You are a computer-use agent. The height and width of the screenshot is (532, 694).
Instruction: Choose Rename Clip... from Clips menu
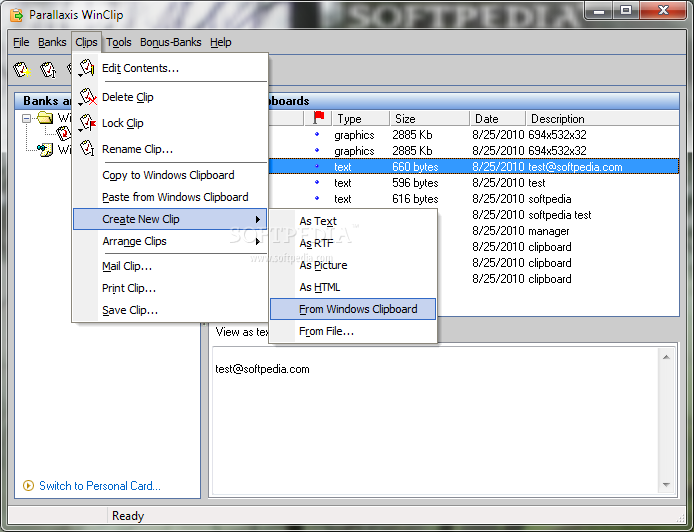(170, 149)
